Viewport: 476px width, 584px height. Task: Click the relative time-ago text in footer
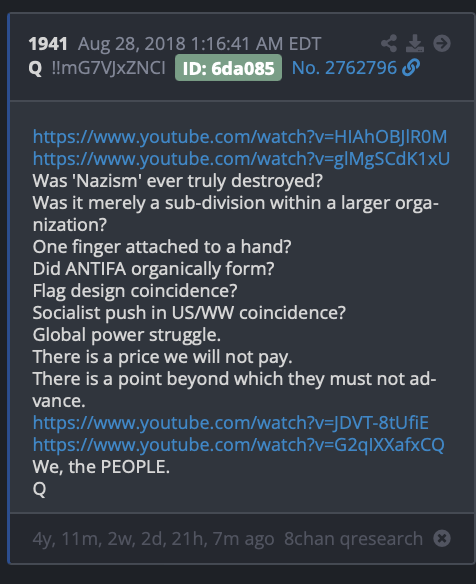pyautogui.click(x=153, y=539)
